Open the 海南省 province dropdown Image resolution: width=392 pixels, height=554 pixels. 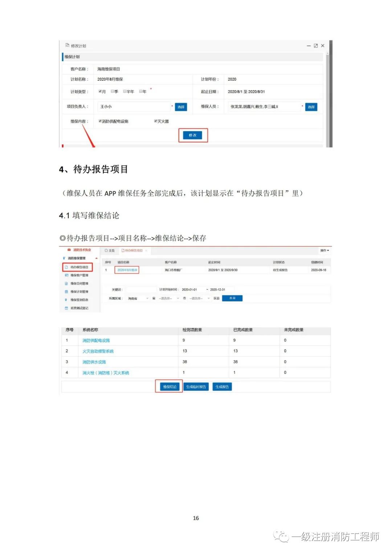[x=138, y=298]
